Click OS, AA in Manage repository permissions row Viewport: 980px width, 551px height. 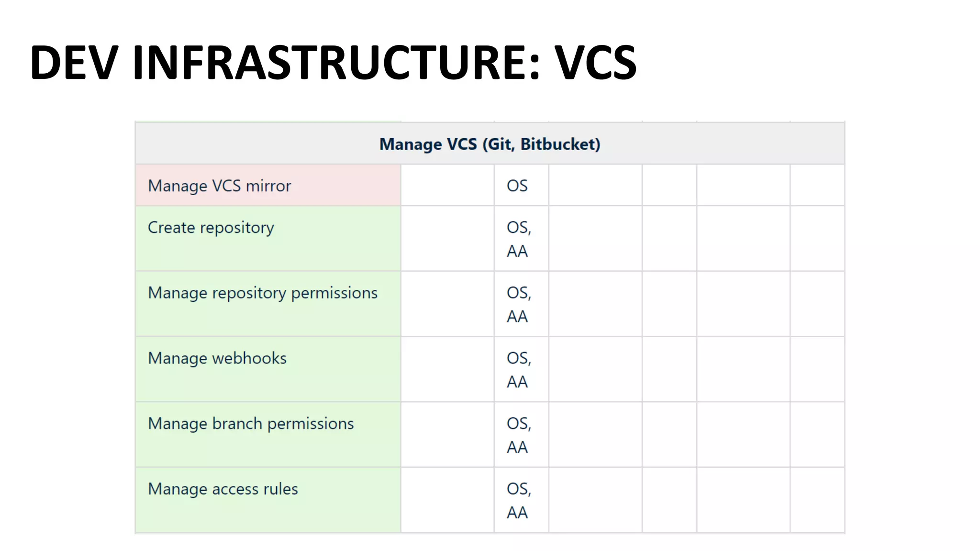pyautogui.click(x=519, y=304)
